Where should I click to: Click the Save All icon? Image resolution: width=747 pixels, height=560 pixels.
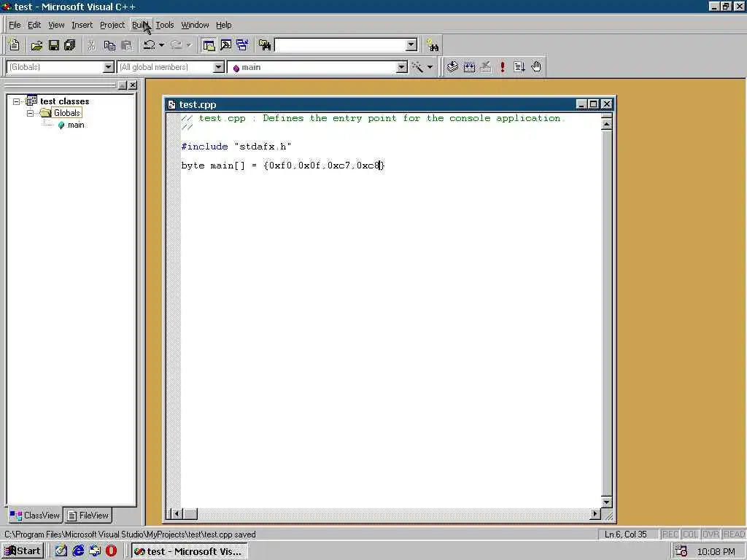69,45
